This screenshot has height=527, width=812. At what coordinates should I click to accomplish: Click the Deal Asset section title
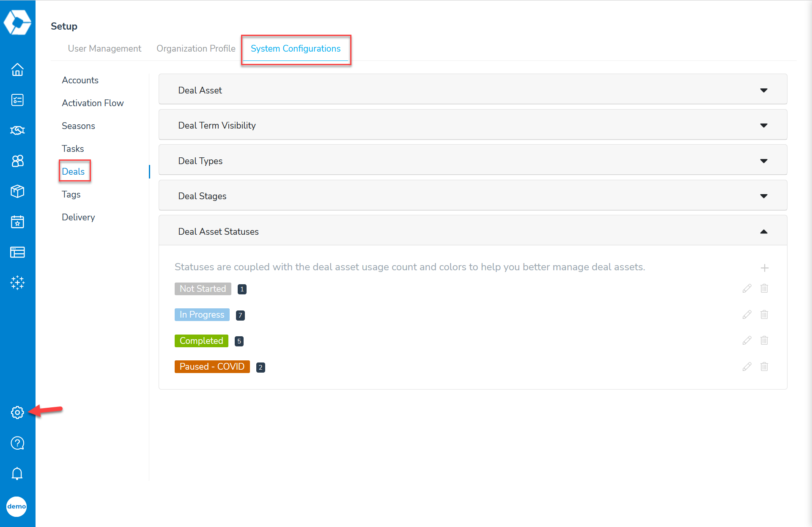point(200,91)
